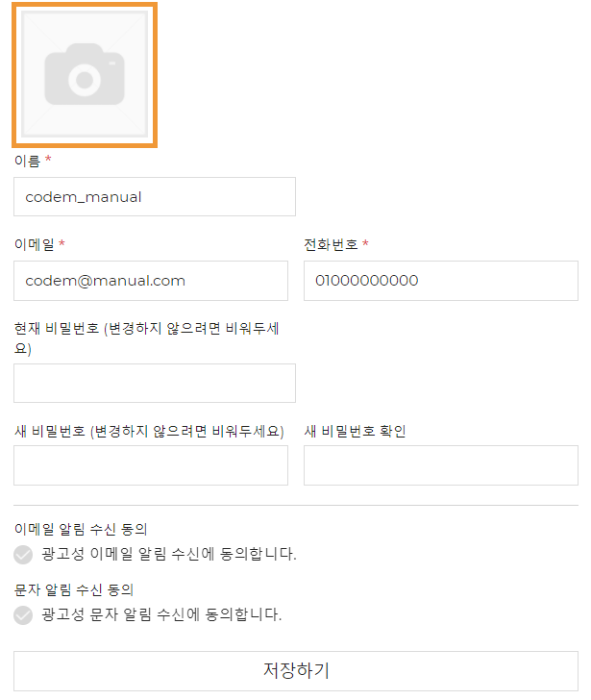Focus the empty 현재 비밀번호 input box
Viewport: 591px width, 700px height.
pos(155,383)
